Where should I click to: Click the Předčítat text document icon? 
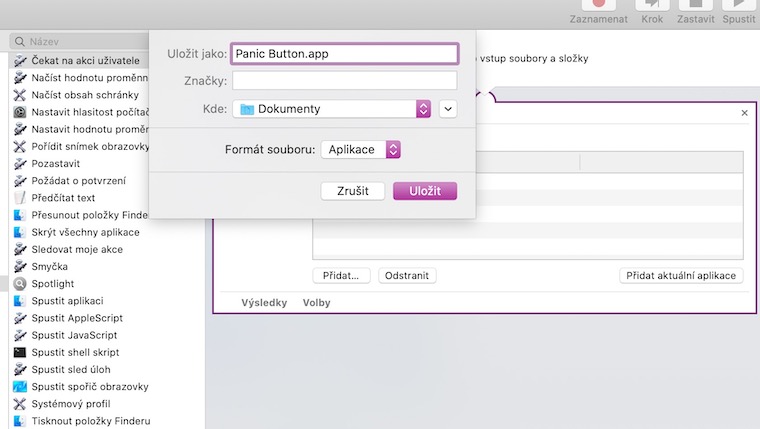click(20, 198)
